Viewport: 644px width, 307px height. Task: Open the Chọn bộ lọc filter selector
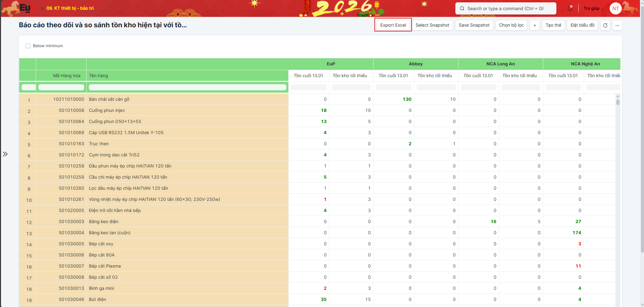(x=511, y=25)
